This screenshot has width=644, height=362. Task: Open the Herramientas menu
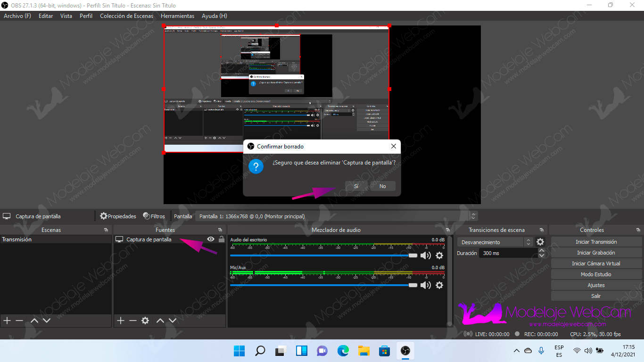tap(177, 16)
